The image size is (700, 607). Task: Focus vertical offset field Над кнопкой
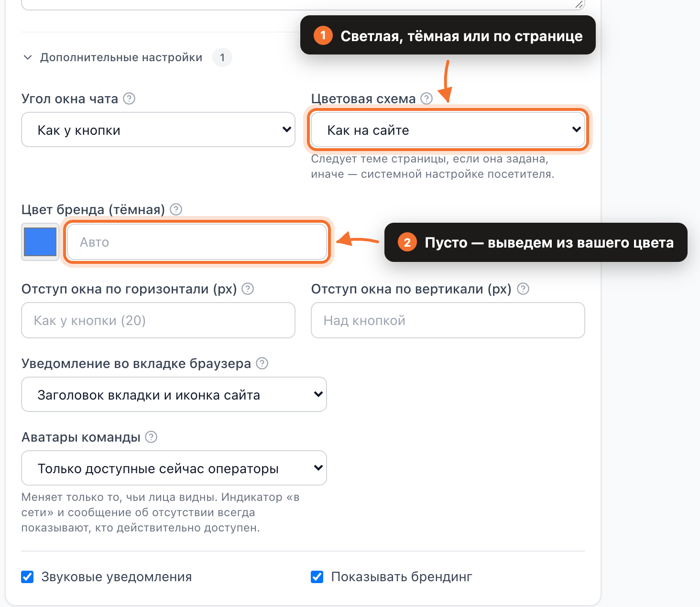(x=448, y=320)
